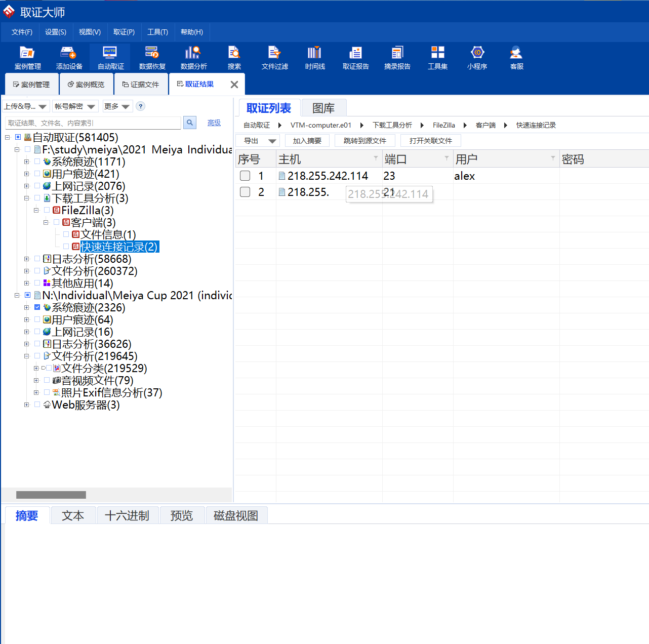
Task: Open the 导出 dropdown arrow
Action: (272, 141)
